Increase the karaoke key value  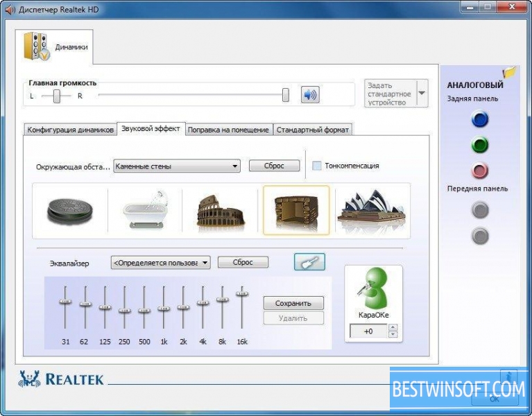pos(393,327)
